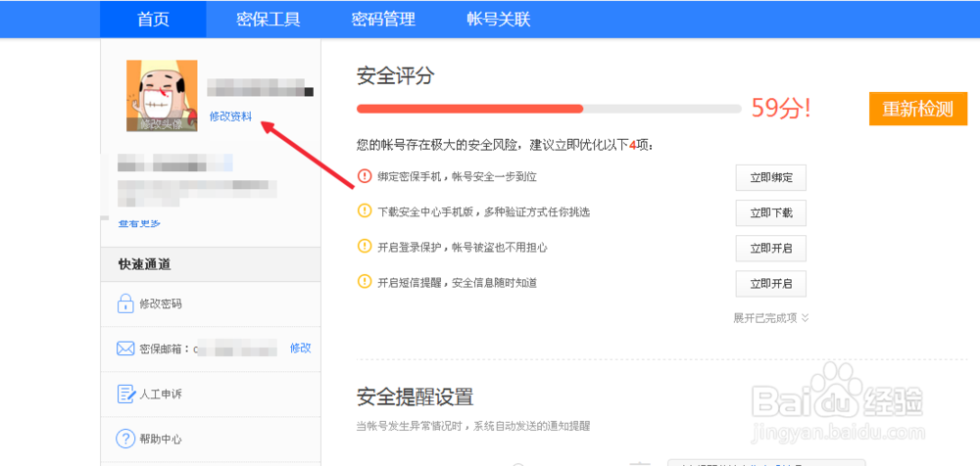
Task: Click the question mark icon for 帮助中心
Action: pos(124,440)
